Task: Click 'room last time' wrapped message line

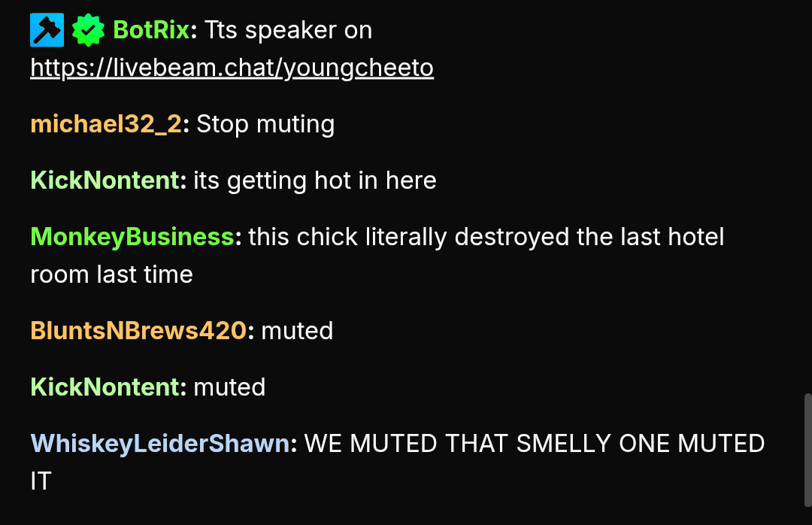Action: [112, 275]
